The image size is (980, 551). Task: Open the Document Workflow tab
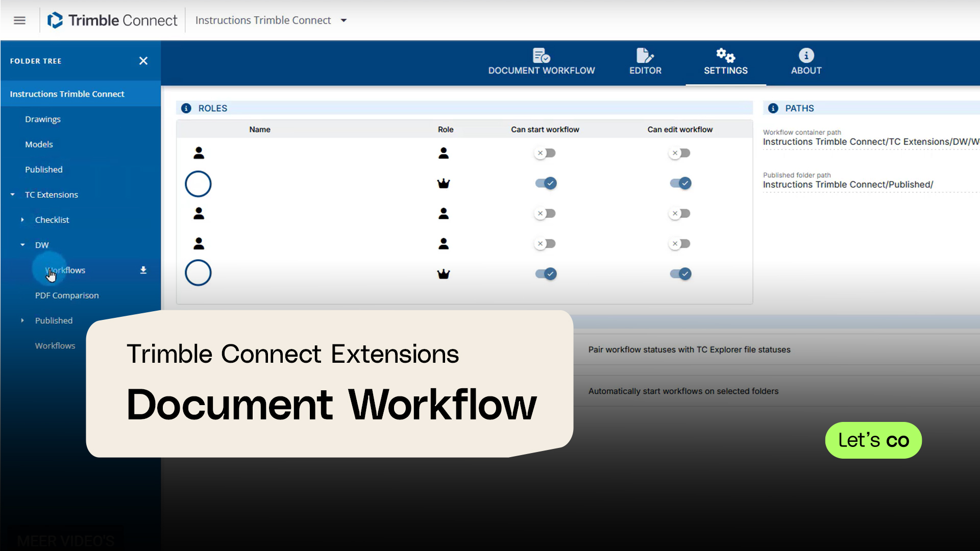click(x=542, y=62)
